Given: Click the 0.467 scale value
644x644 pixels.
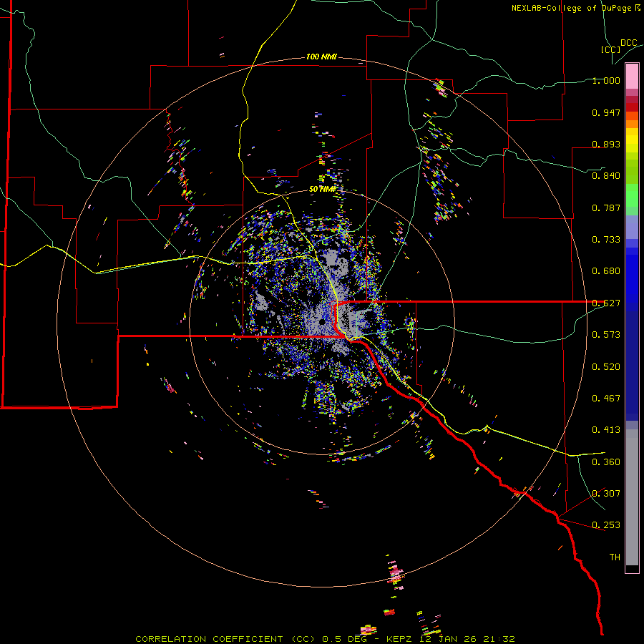Looking at the screenshot, I should [x=606, y=399].
